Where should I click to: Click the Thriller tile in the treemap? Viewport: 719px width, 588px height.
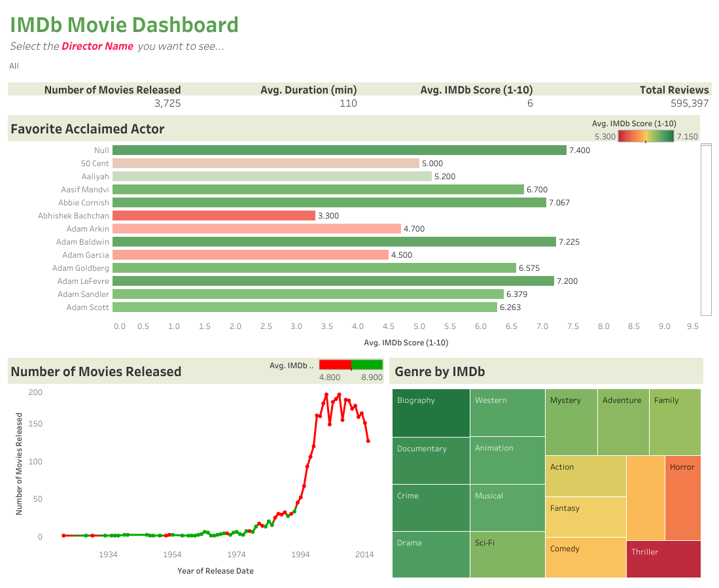pyautogui.click(x=663, y=559)
